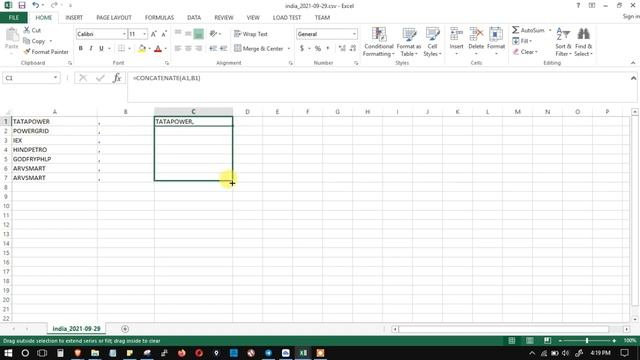Click the formula bar CONCATENATE text
The width and height of the screenshot is (640, 360).
pos(167,78)
